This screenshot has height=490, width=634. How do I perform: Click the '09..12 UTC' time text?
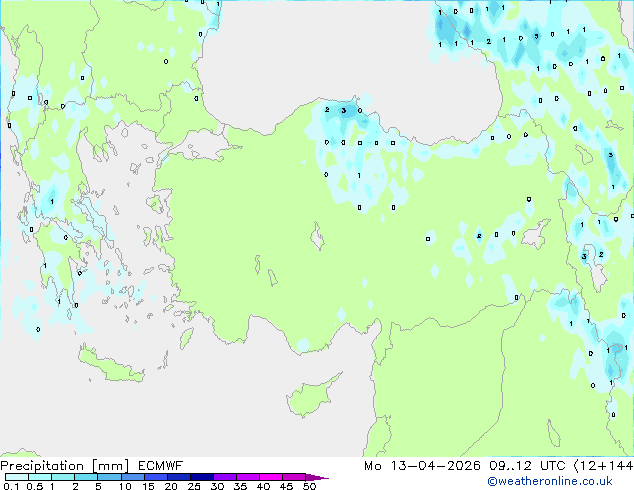coord(527,466)
